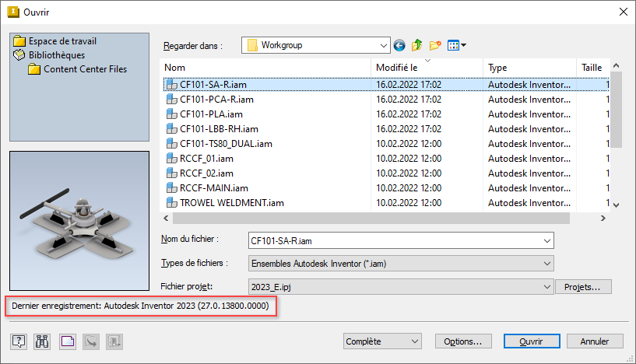Create new folder icon in toolbar

435,45
